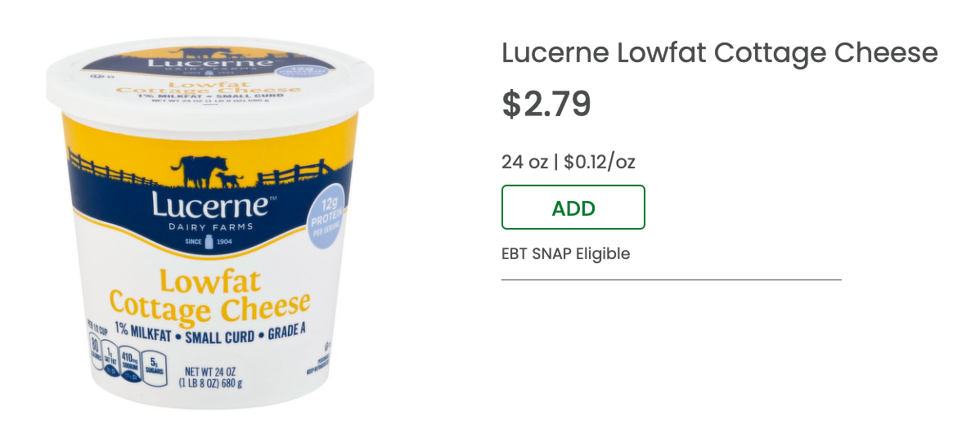This screenshot has height=438, width=980.
Task: Click the green ADD button
Action: 573,207
